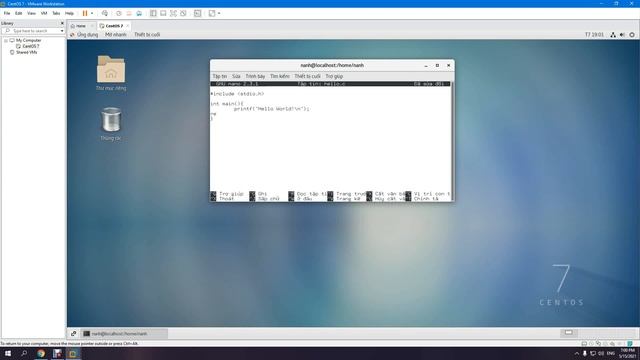Select the terminal entry in the GNOME taskbar

[x=124, y=333]
